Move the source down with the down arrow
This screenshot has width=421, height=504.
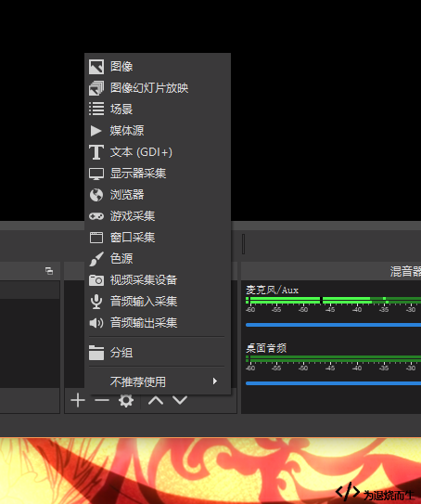(180, 400)
